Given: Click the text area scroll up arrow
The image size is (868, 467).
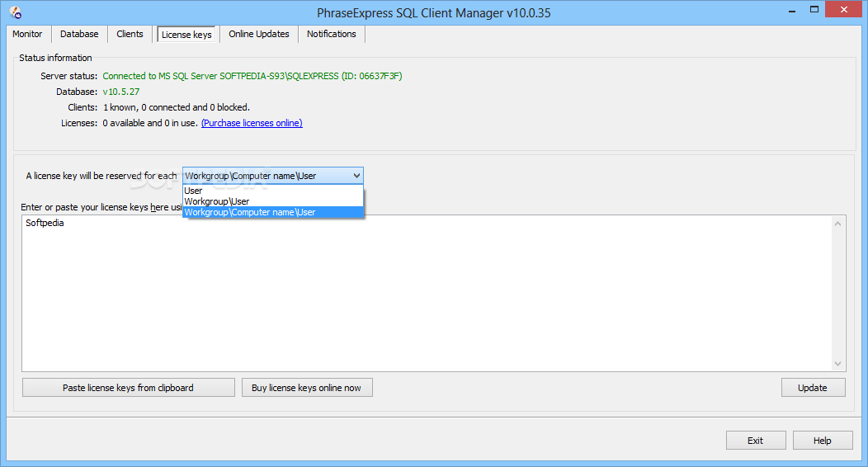Looking at the screenshot, I should tap(837, 224).
